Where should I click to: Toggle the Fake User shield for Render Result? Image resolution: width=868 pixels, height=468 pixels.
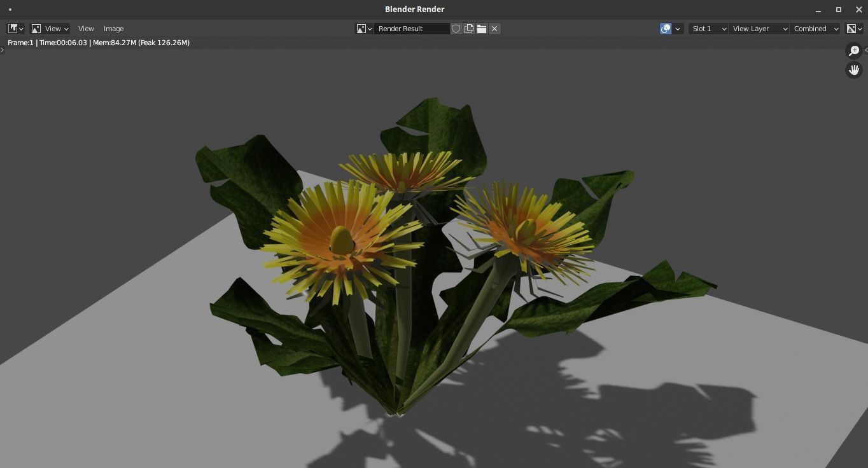(x=456, y=29)
